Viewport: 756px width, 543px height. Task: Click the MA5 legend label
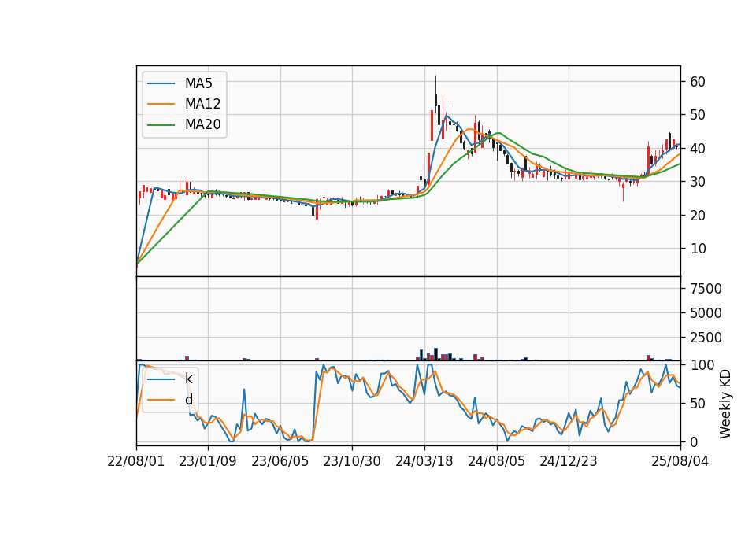tap(198, 83)
